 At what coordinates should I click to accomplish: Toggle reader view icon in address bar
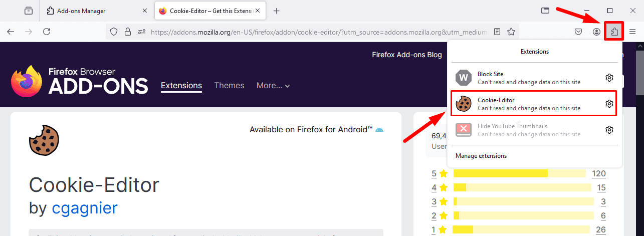tap(497, 32)
